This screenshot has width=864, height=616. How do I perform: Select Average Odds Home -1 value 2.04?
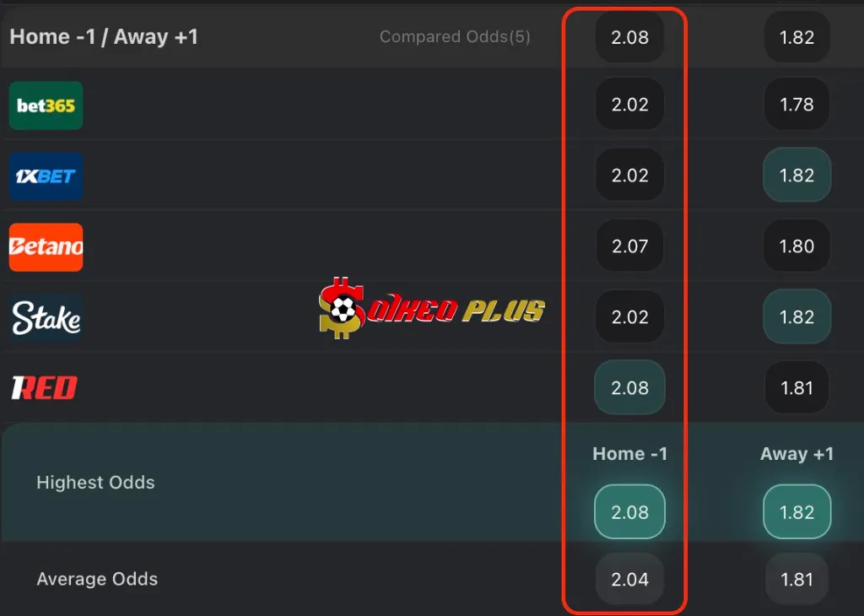[x=629, y=579]
